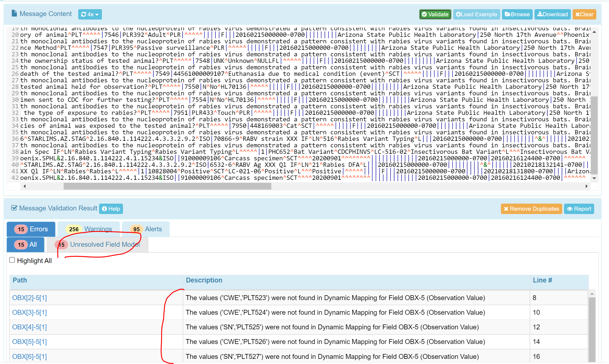
Task: Open the OBX[2]-5[1] error link
Action: pyautogui.click(x=29, y=298)
